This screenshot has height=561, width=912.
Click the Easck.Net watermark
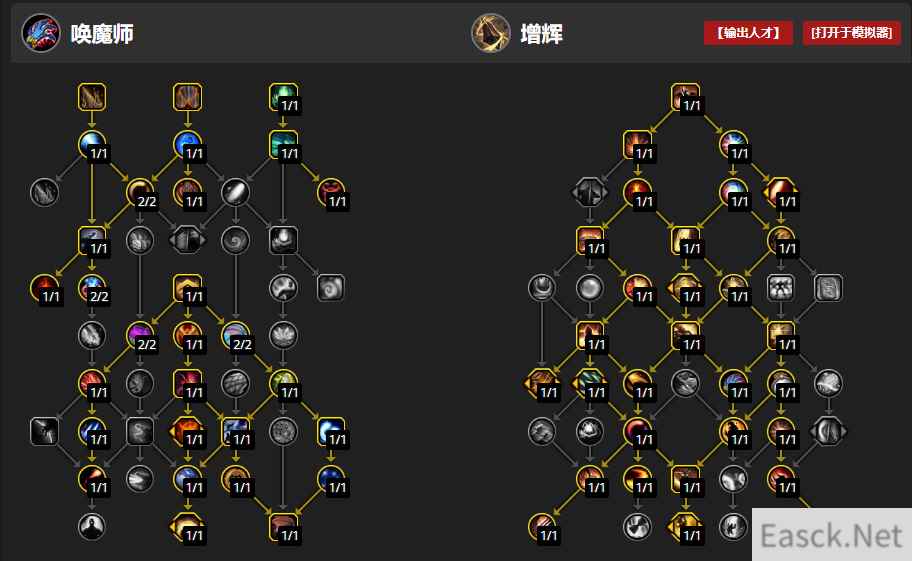pyautogui.click(x=832, y=535)
